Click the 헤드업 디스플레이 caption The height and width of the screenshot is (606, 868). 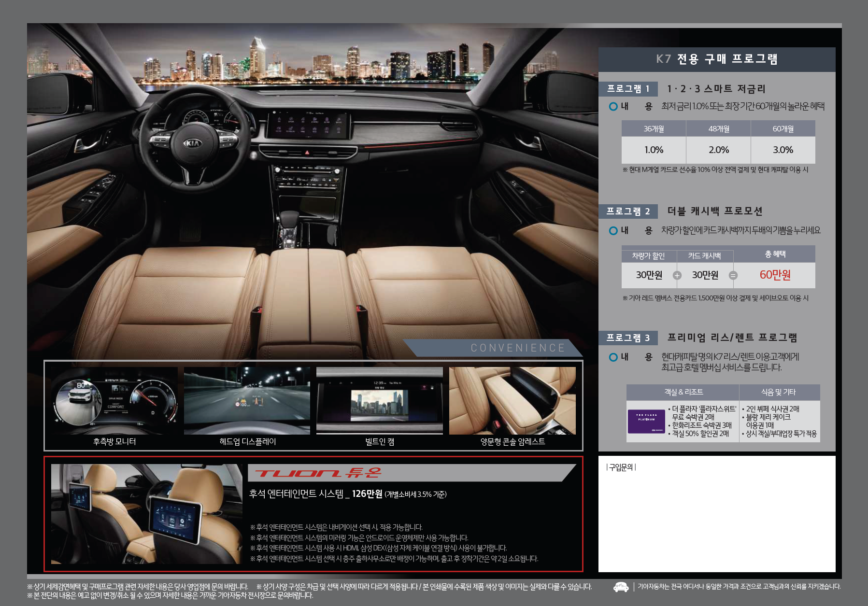coord(248,441)
